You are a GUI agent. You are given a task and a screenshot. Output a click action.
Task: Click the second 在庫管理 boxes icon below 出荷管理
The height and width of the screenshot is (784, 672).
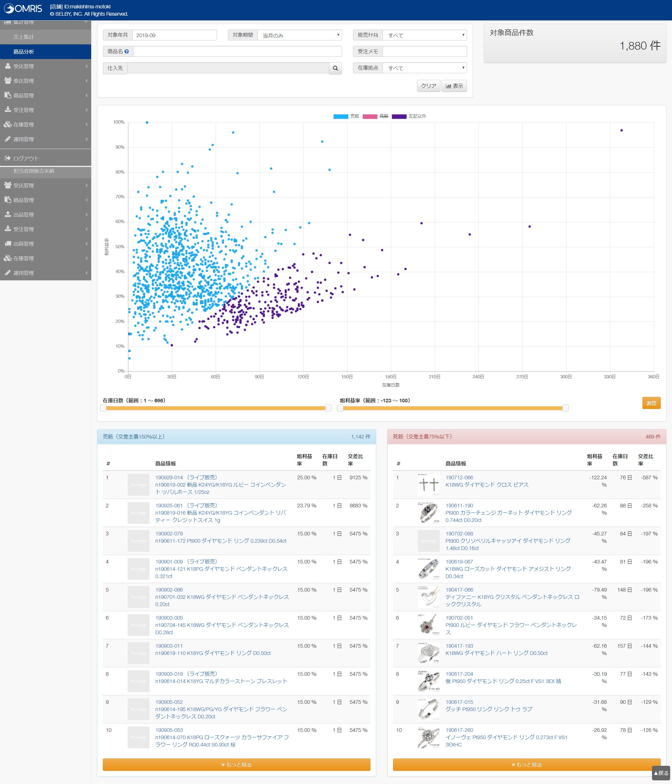pos(8,258)
